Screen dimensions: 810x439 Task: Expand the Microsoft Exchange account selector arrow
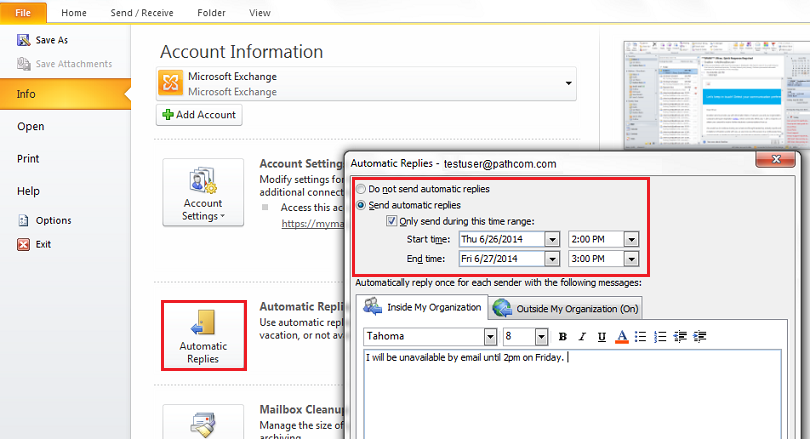click(x=568, y=83)
